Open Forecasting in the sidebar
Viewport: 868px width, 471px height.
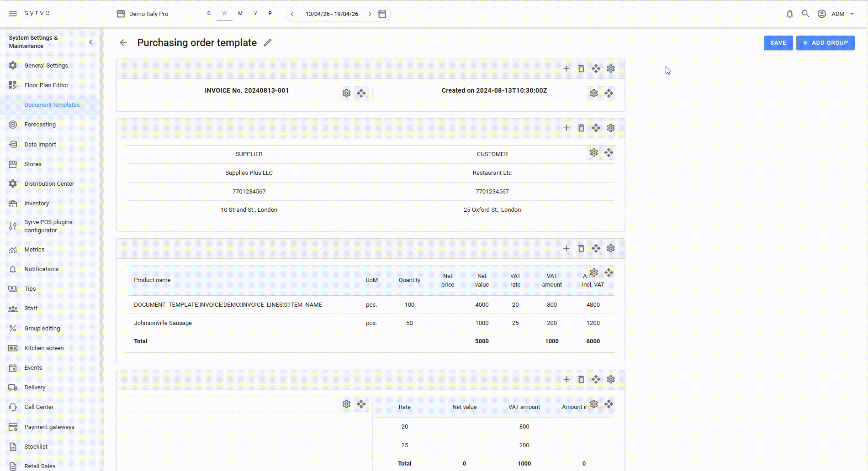click(x=49, y=125)
